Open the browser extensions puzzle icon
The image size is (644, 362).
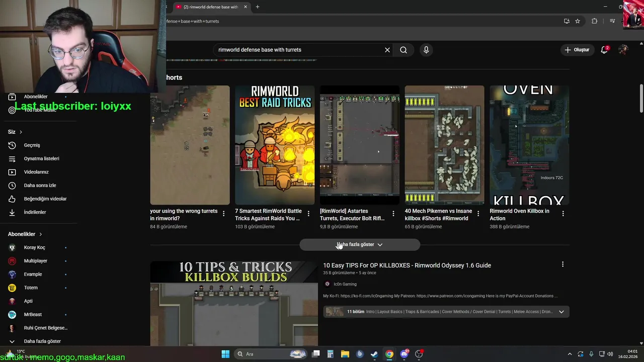pyautogui.click(x=595, y=21)
